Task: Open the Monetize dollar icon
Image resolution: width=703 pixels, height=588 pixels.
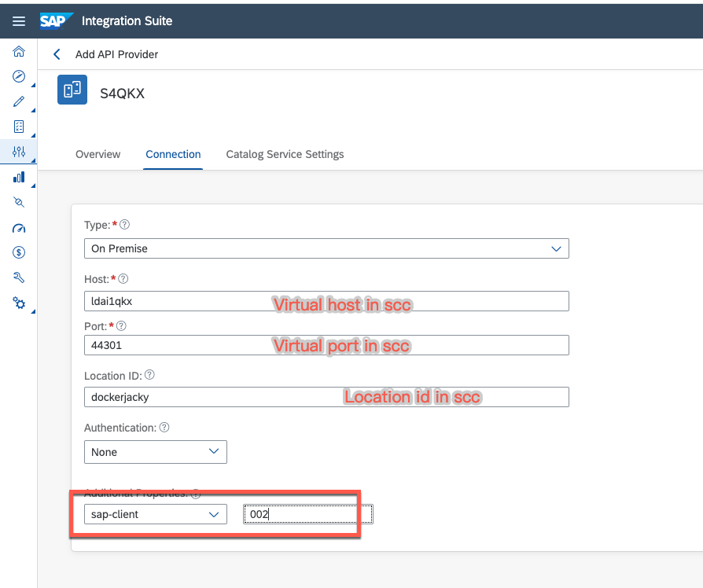Action: [x=19, y=252]
